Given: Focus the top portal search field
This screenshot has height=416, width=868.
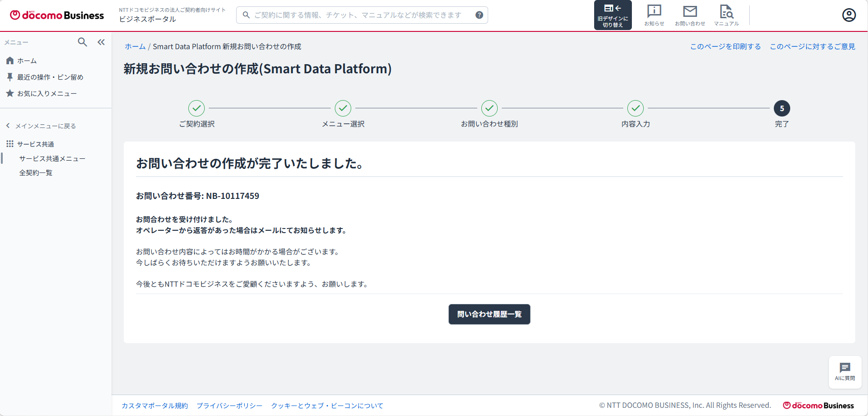Looking at the screenshot, I should point(362,15).
